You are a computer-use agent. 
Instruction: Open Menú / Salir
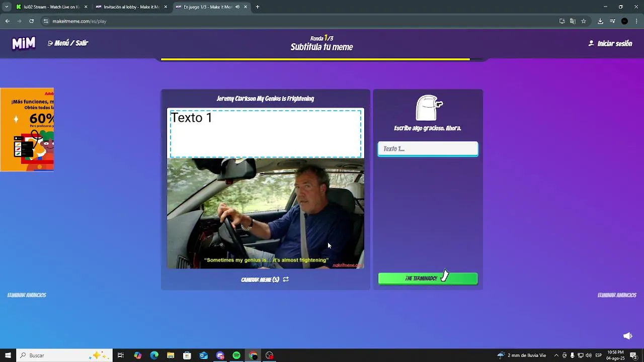pyautogui.click(x=68, y=43)
